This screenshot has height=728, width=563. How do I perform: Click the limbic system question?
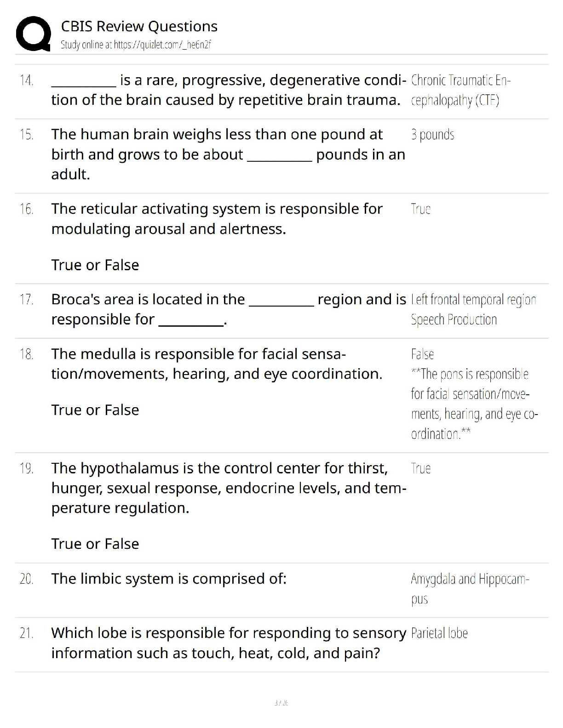[x=169, y=579]
